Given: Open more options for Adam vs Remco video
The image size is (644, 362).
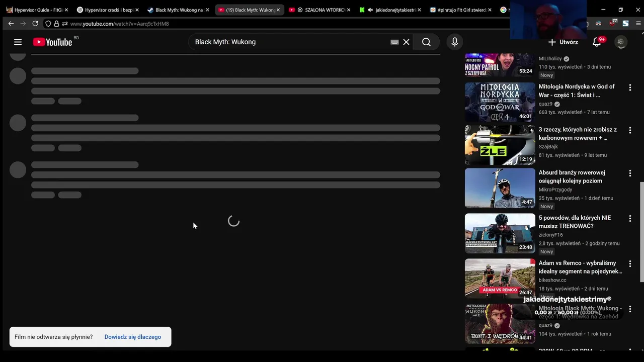Looking at the screenshot, I should (x=630, y=264).
